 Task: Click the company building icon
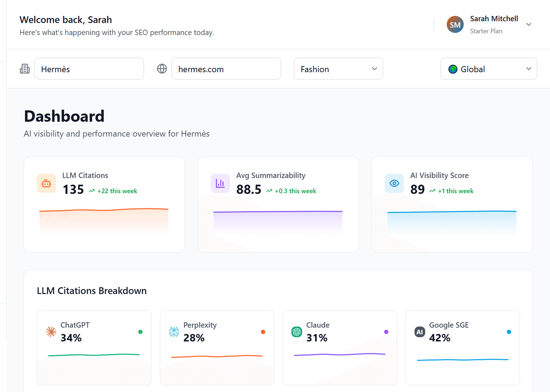(25, 69)
